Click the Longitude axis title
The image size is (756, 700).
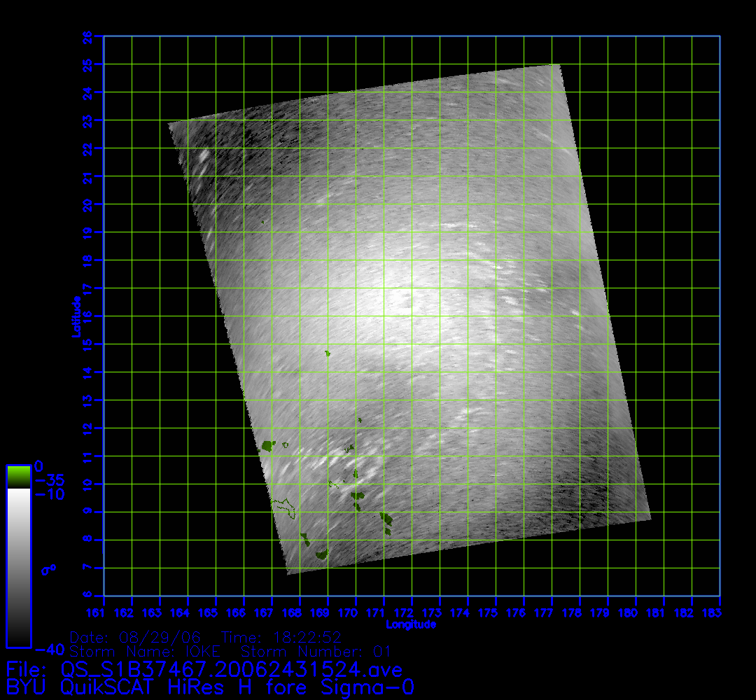pos(411,624)
